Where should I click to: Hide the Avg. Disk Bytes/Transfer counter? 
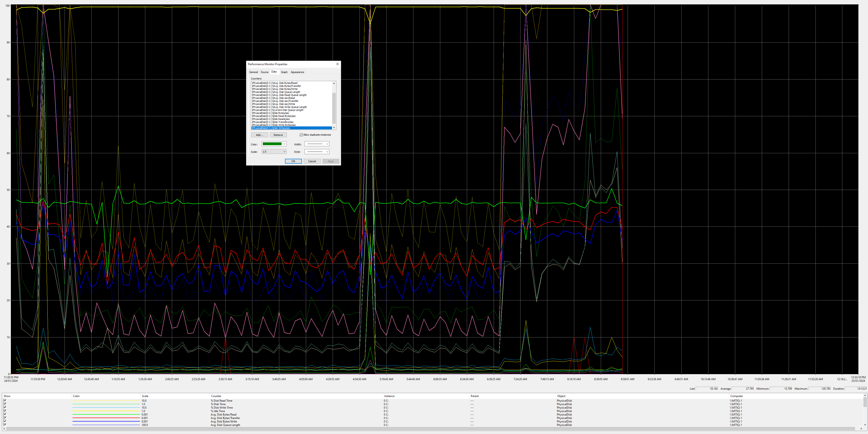coord(5,418)
